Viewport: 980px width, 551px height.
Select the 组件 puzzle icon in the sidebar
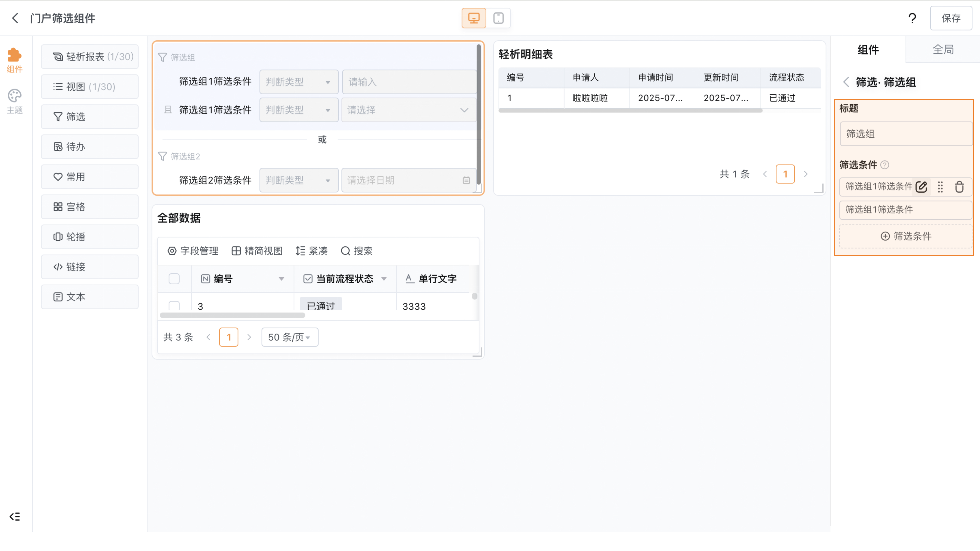coord(14,60)
